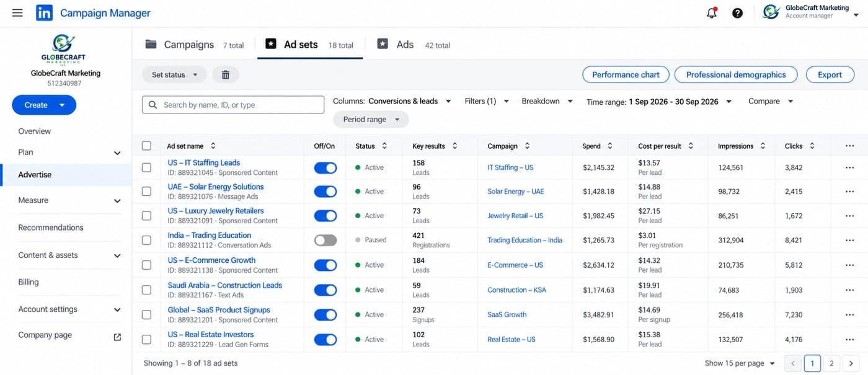Switch to the Campaigns tab

[194, 45]
